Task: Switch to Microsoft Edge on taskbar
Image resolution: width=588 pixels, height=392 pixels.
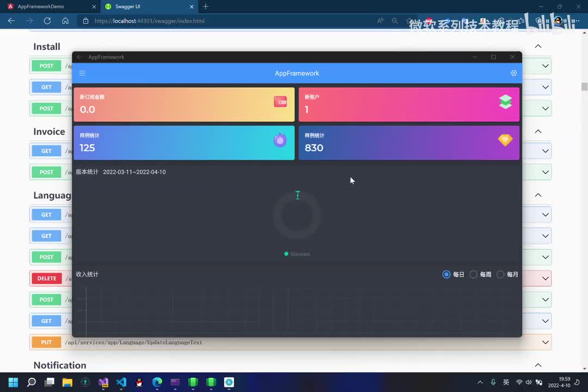Action: (157, 382)
